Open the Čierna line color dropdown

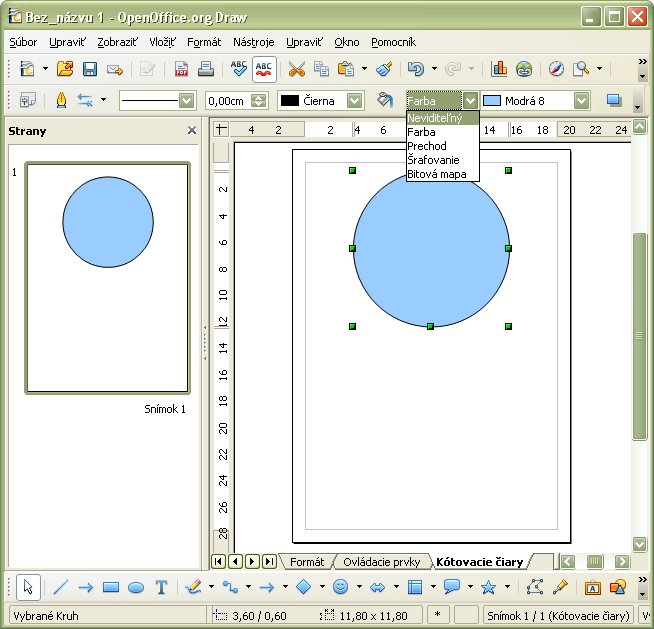point(355,101)
